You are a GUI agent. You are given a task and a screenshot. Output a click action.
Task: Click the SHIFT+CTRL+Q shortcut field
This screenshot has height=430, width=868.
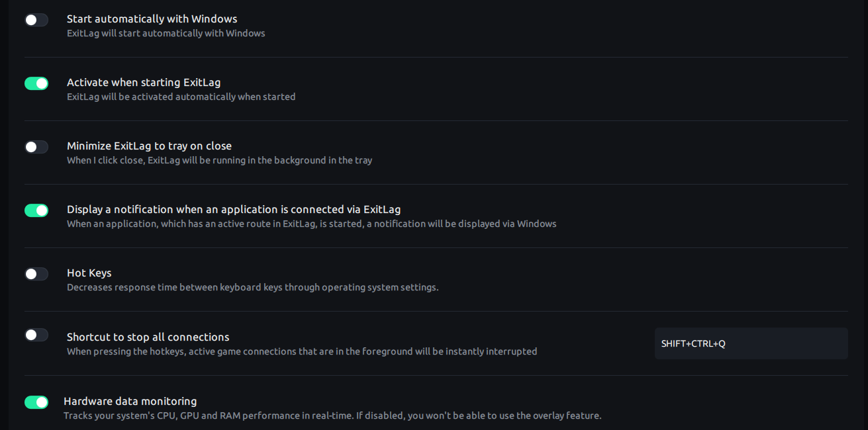(751, 343)
